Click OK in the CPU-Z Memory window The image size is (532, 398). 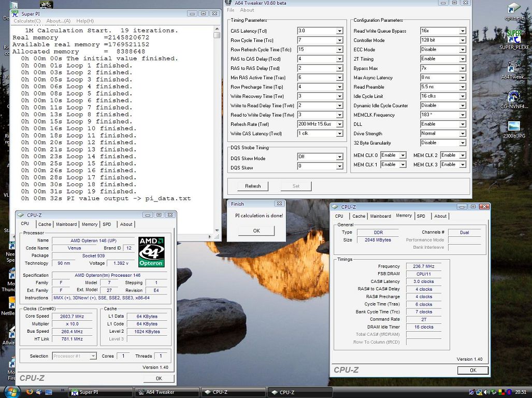coord(473,371)
